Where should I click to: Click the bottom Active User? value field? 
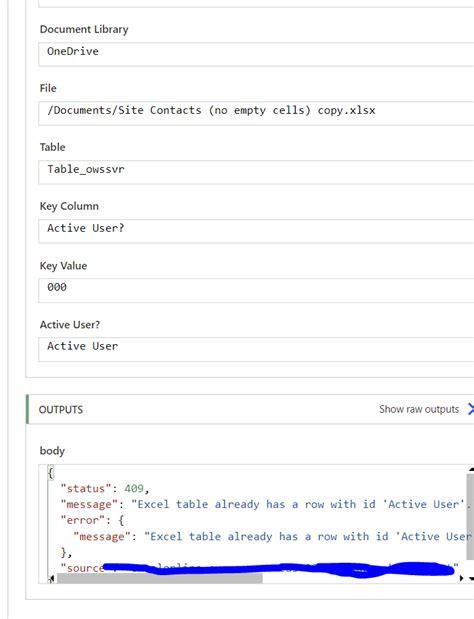[x=256, y=349]
